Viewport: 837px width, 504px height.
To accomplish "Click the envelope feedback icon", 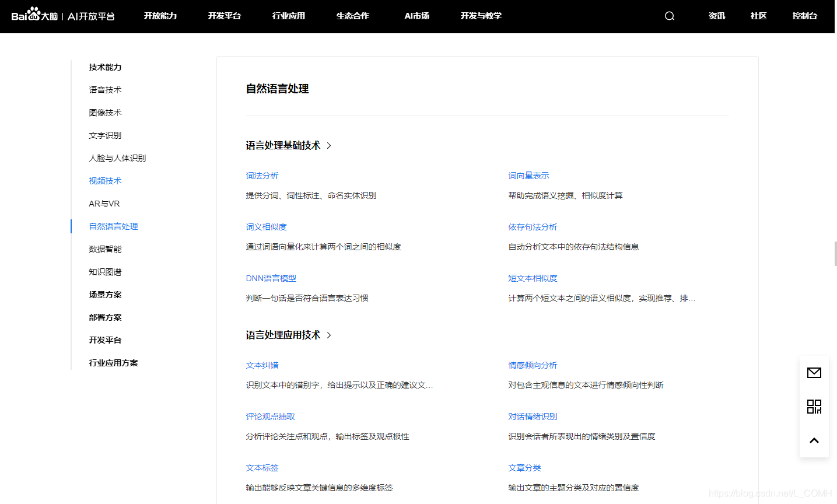I will 814,373.
